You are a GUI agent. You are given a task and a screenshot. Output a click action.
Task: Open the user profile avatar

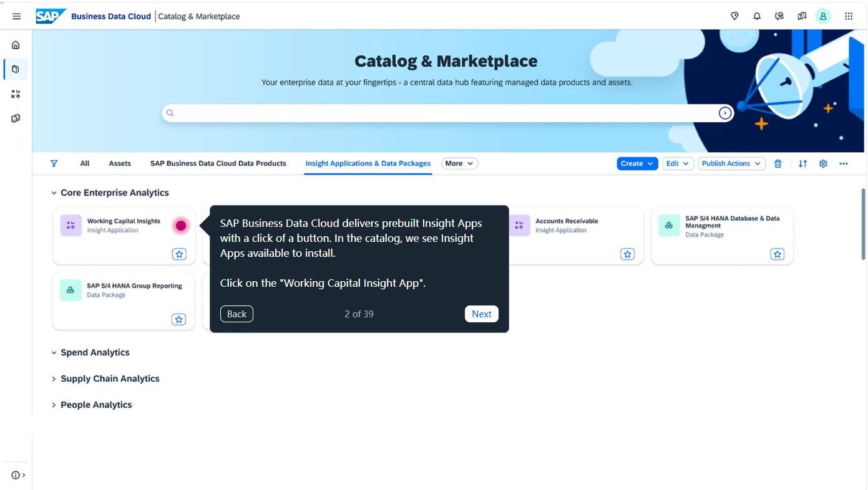[824, 16]
